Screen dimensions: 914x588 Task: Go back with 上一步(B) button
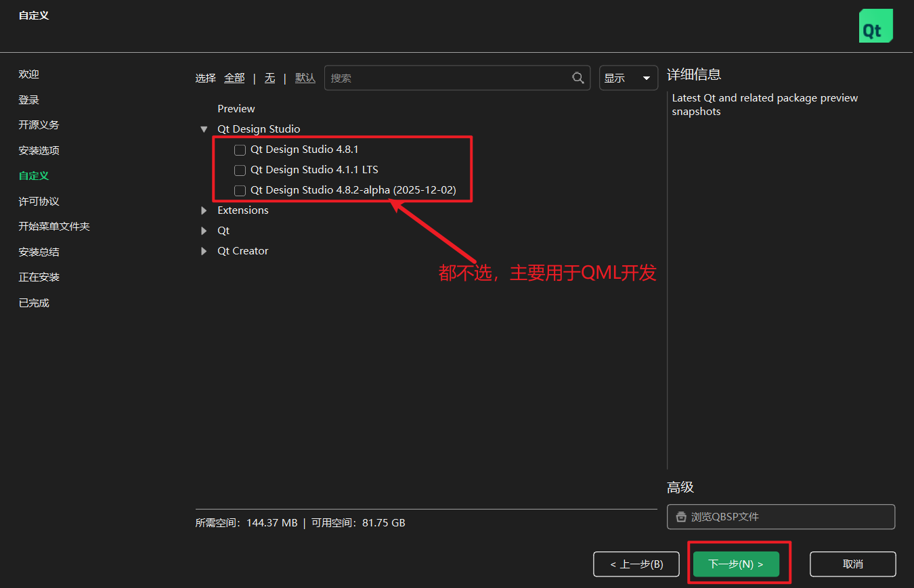(x=636, y=564)
